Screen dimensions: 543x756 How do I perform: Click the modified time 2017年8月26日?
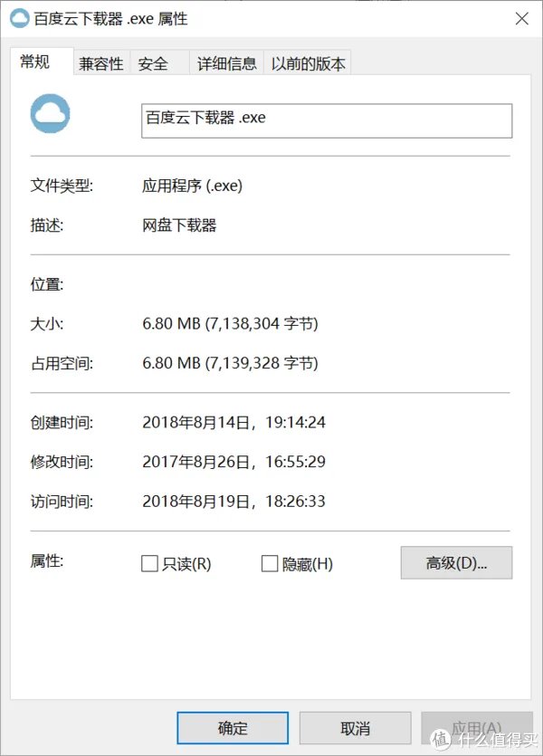195,462
